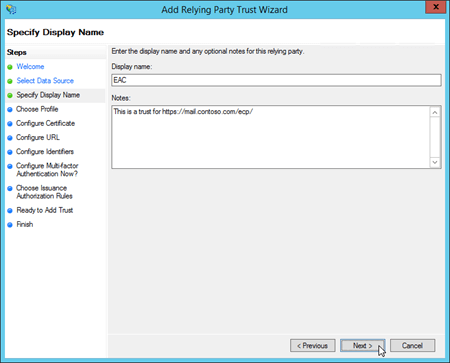This screenshot has height=363, width=450.
Task: Click the Ready to Add Trust step
Action: [45, 210]
